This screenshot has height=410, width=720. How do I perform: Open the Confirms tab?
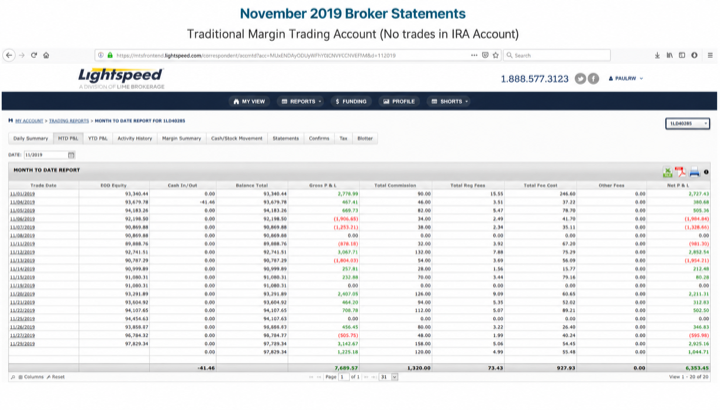pyautogui.click(x=319, y=138)
